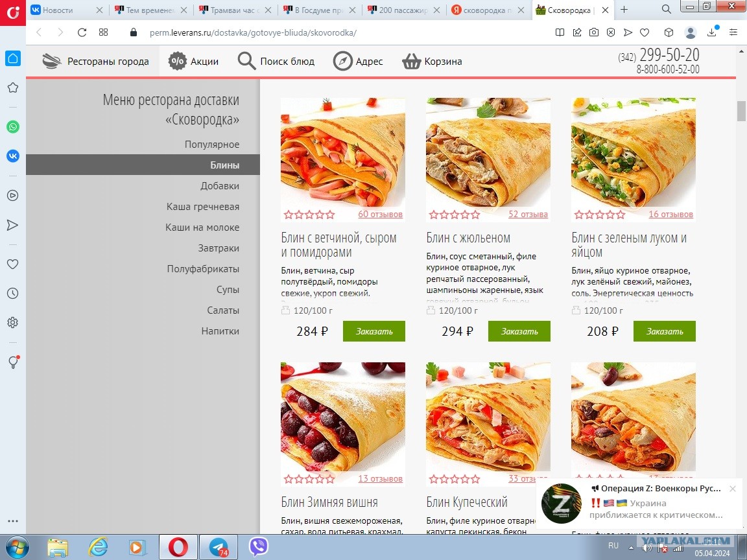Open Telegram from the taskbar
This screenshot has width=747, height=560.
click(219, 547)
